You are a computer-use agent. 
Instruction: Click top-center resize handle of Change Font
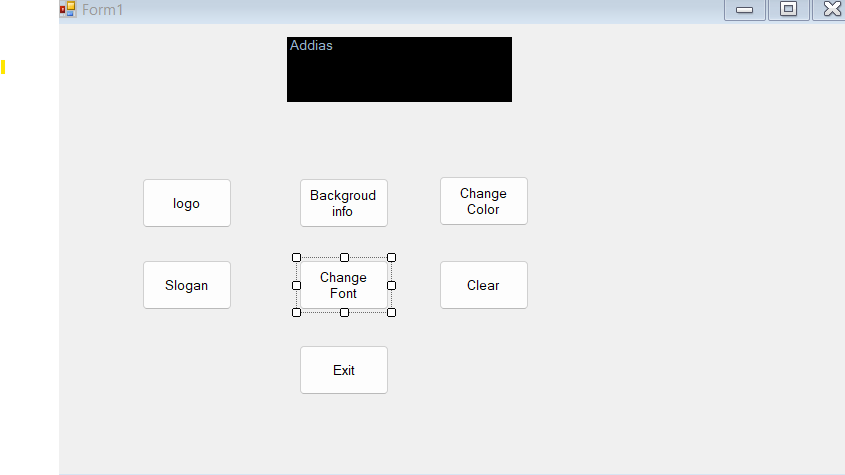(x=344, y=258)
